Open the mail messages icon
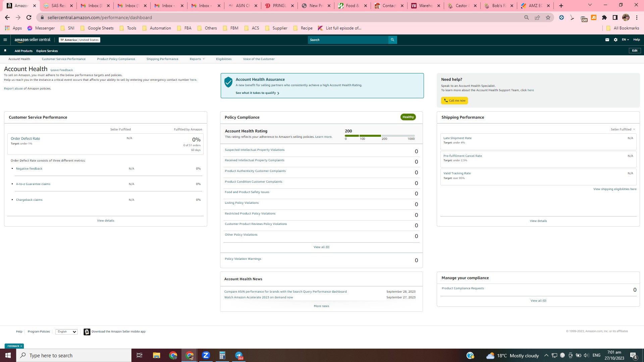 (607, 40)
